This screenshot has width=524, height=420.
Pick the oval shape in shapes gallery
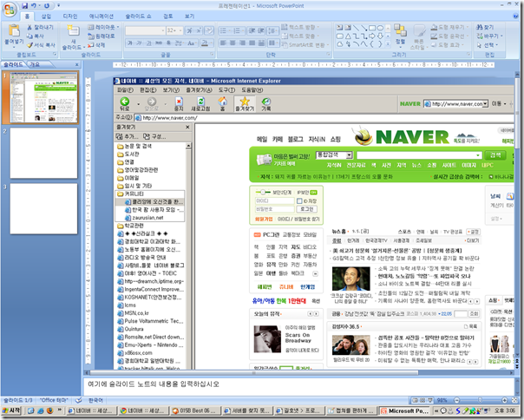click(381, 28)
